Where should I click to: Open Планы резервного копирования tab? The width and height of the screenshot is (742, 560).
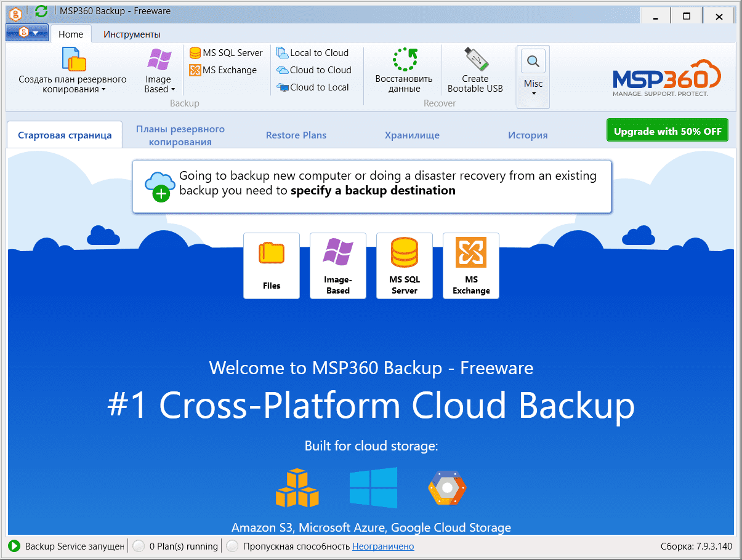pyautogui.click(x=180, y=135)
